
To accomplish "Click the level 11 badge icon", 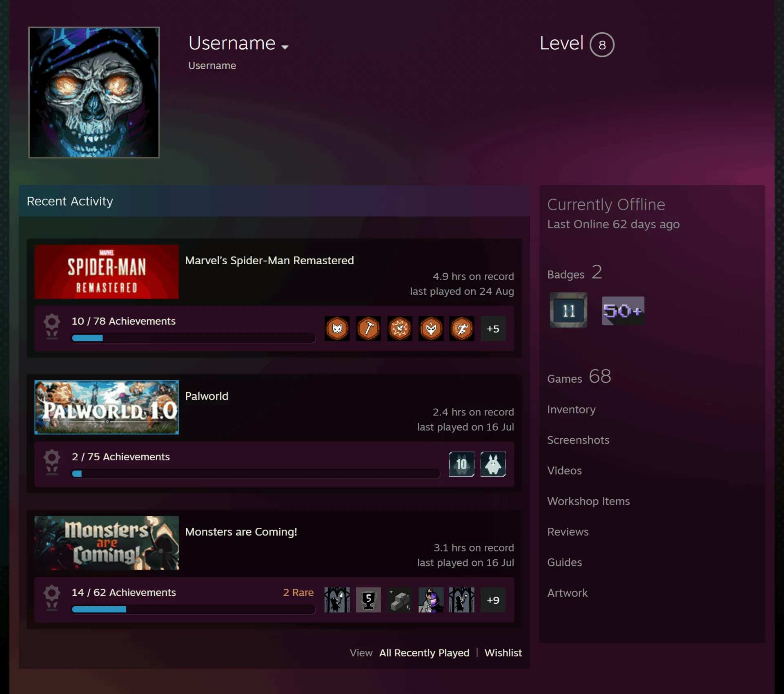I will point(568,310).
